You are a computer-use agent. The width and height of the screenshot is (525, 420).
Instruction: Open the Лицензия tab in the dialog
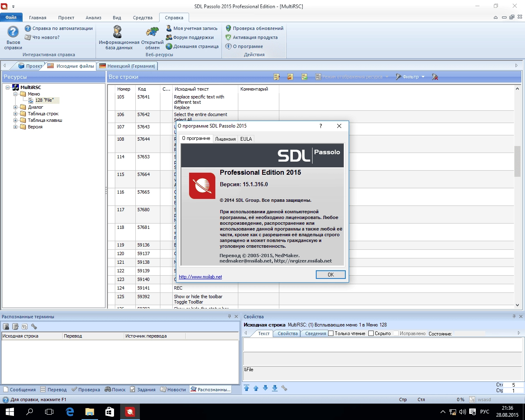[x=226, y=139]
